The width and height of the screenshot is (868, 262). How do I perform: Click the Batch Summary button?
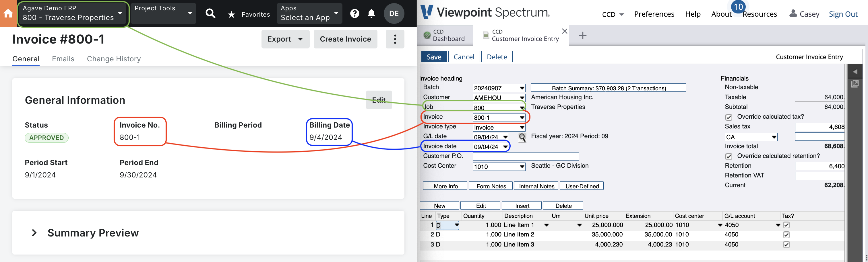click(x=608, y=88)
